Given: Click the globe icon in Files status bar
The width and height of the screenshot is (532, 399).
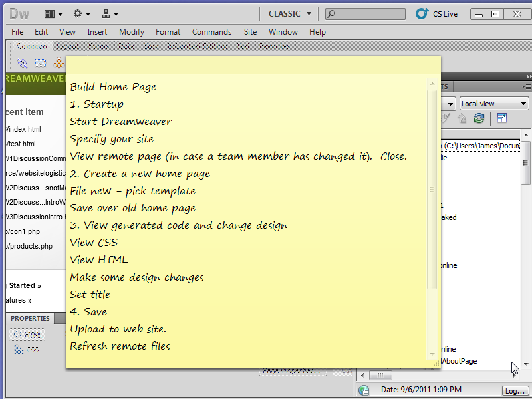Looking at the screenshot, I should point(364,390).
